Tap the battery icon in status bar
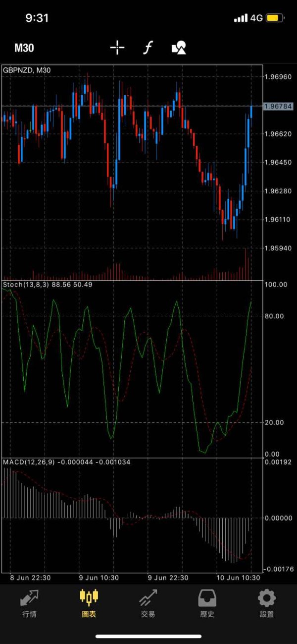This screenshot has height=644, width=297. click(x=275, y=18)
